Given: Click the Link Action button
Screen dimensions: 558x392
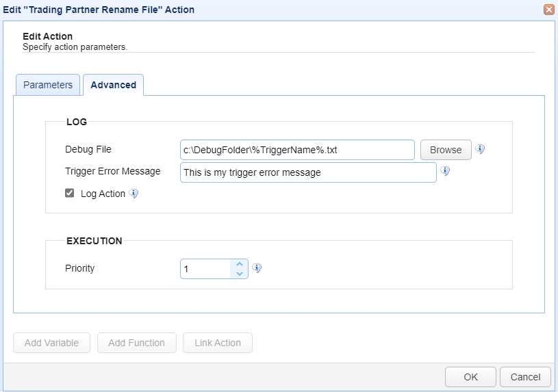Looking at the screenshot, I should 218,343.
